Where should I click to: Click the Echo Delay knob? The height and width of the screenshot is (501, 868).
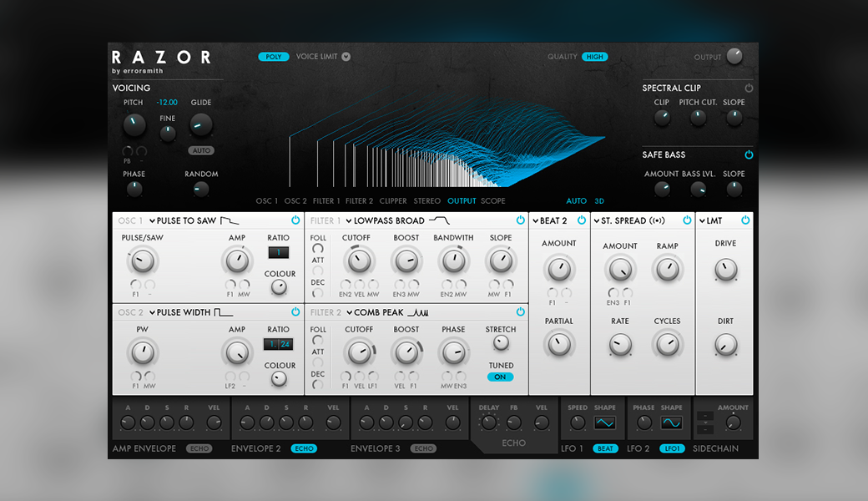click(x=488, y=423)
